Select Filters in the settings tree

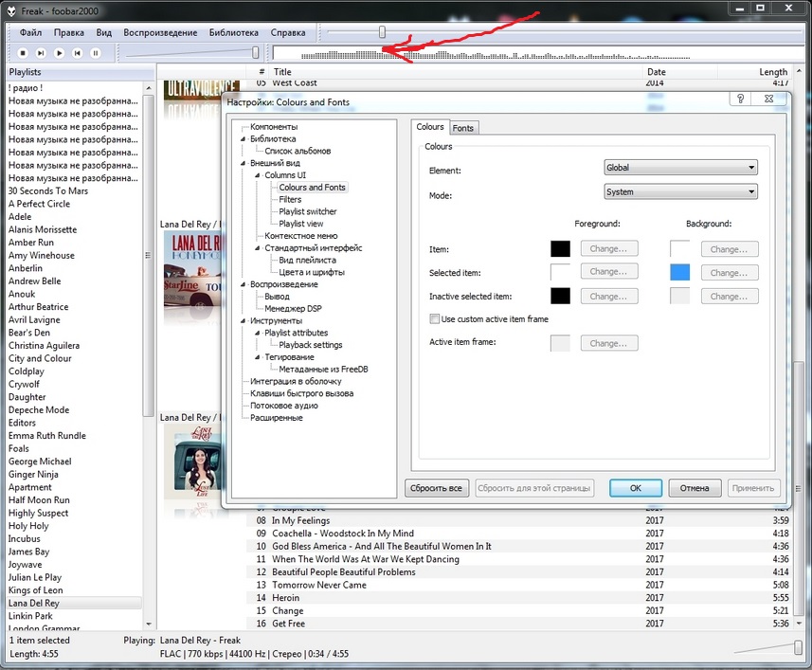click(x=290, y=199)
